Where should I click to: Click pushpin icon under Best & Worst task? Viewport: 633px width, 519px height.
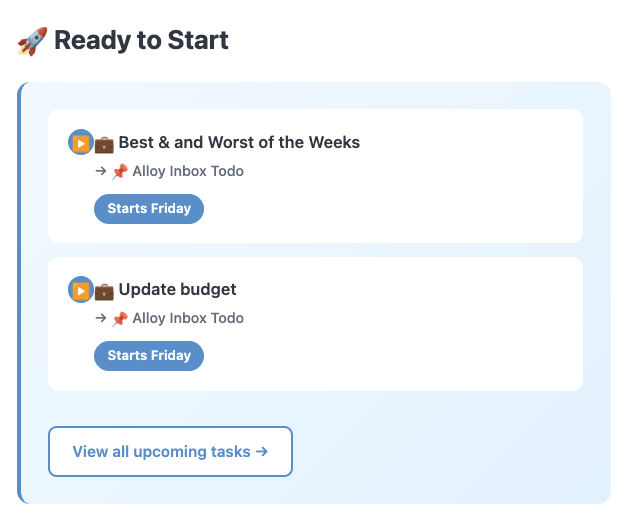click(120, 171)
